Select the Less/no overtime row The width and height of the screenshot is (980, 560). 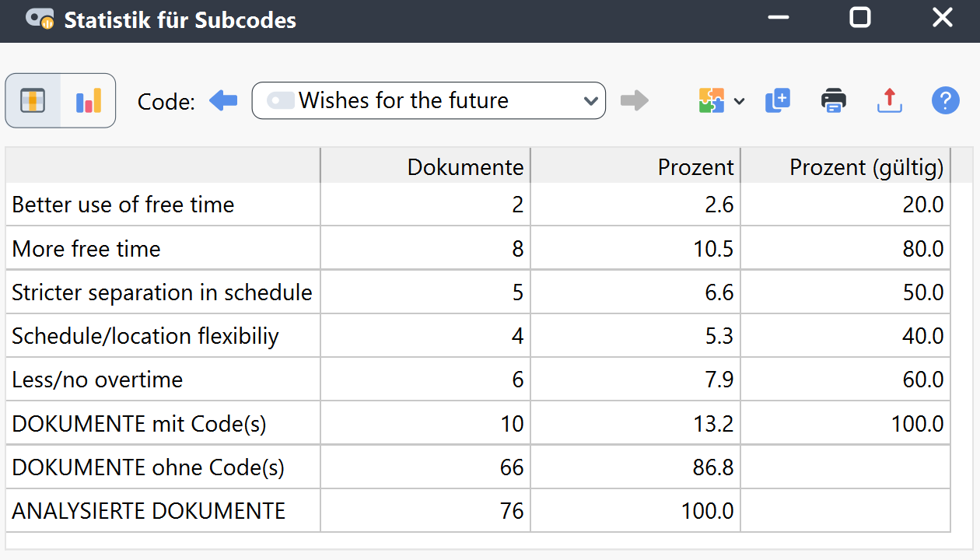coord(97,380)
